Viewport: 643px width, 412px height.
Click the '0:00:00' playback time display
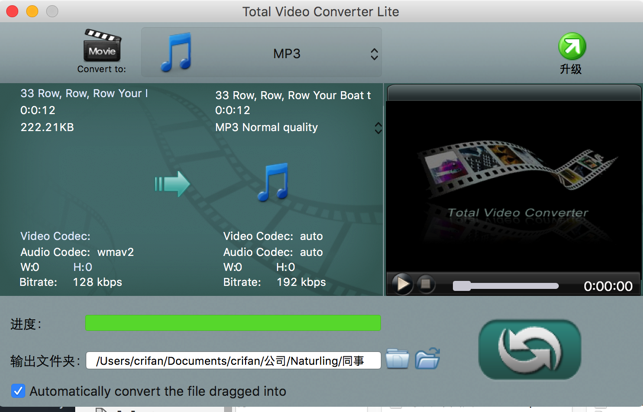click(x=608, y=286)
